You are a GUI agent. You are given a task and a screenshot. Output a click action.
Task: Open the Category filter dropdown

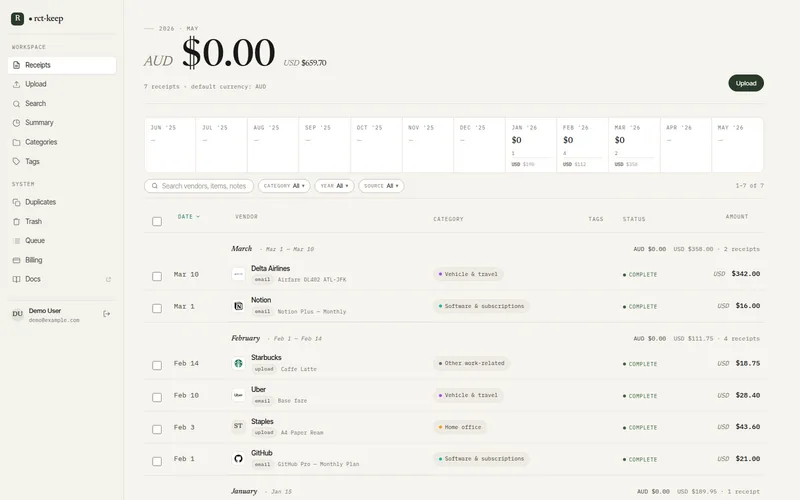pyautogui.click(x=284, y=186)
